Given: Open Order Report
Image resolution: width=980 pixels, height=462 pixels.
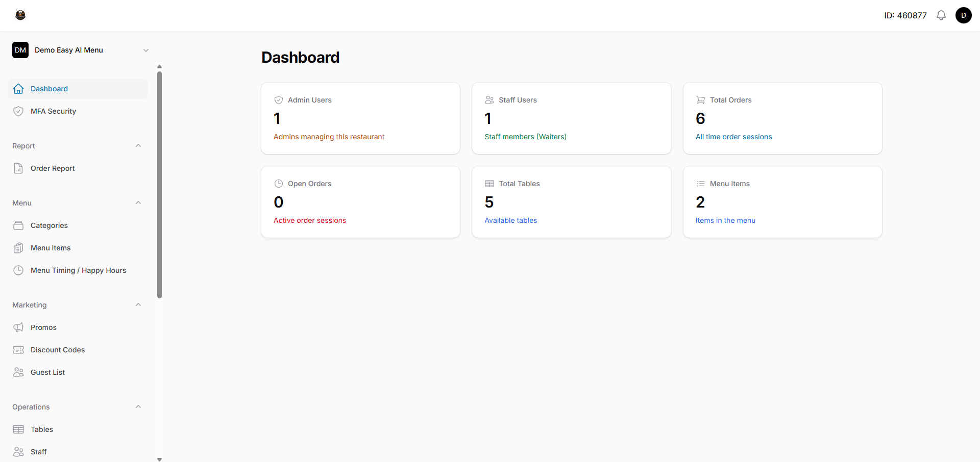Looking at the screenshot, I should [78, 168].
